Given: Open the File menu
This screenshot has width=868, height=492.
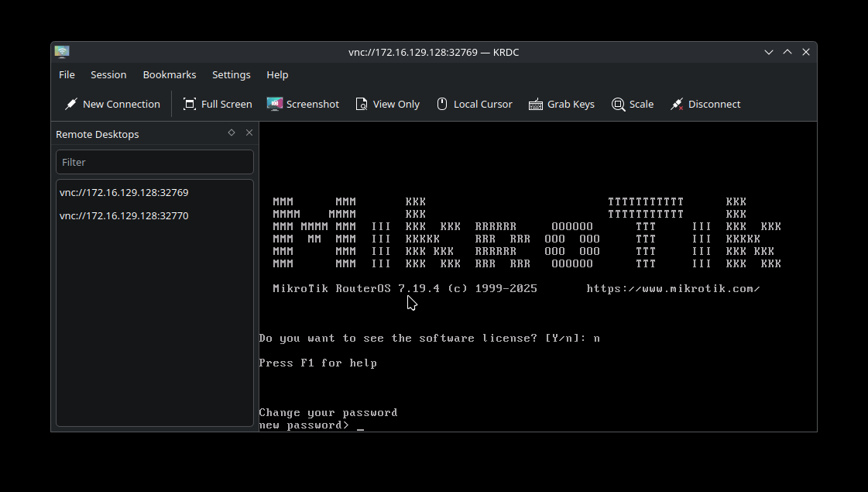Looking at the screenshot, I should 67,75.
